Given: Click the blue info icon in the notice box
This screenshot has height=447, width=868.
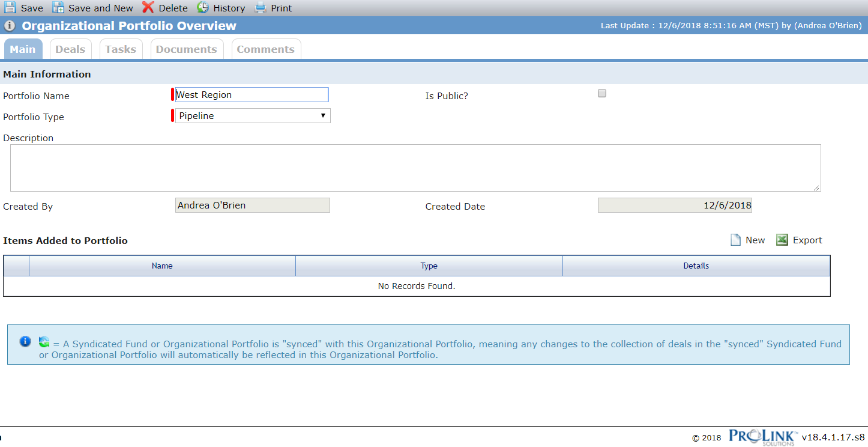Looking at the screenshot, I should click(x=25, y=341).
